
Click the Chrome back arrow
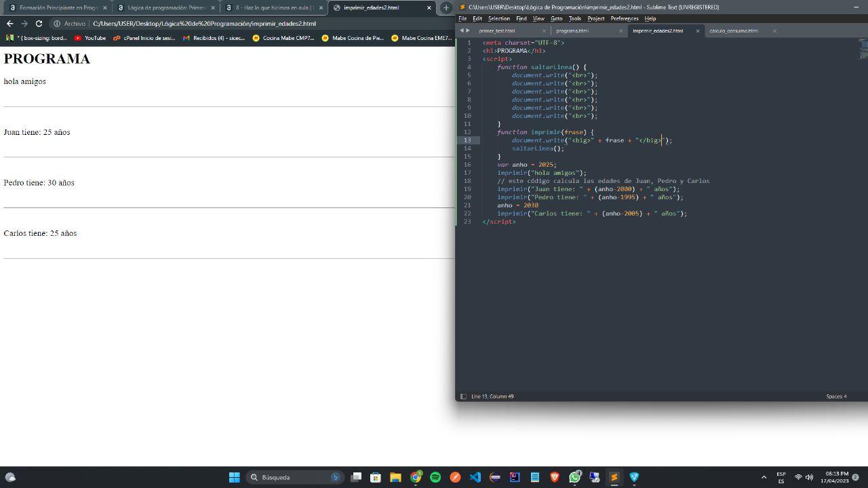(9, 24)
